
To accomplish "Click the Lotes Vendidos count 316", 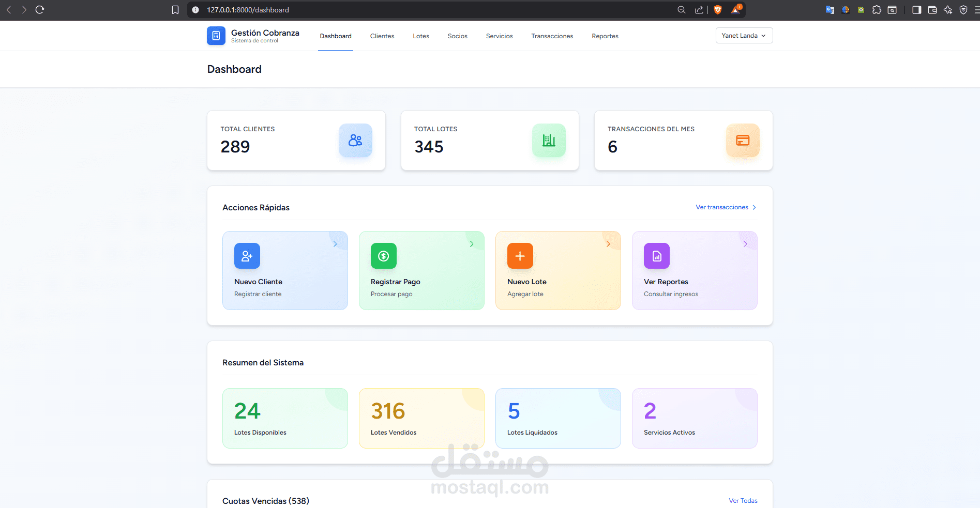I will click(x=388, y=411).
